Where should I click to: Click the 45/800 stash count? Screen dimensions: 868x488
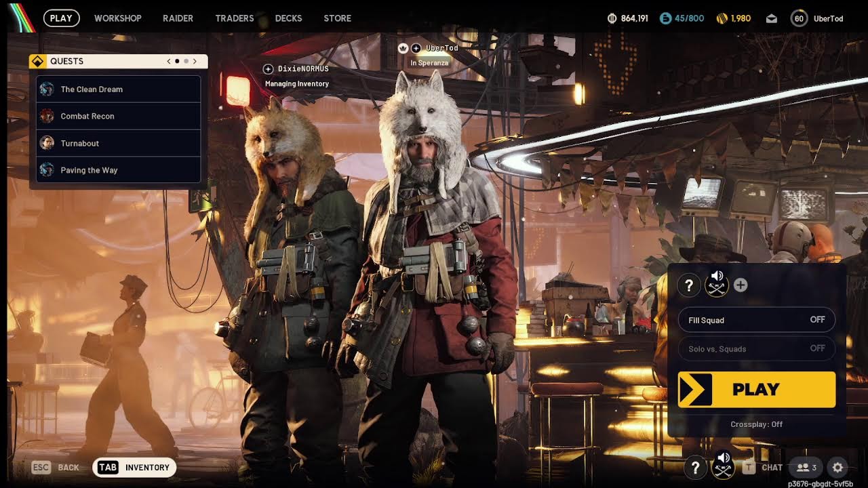pos(690,19)
